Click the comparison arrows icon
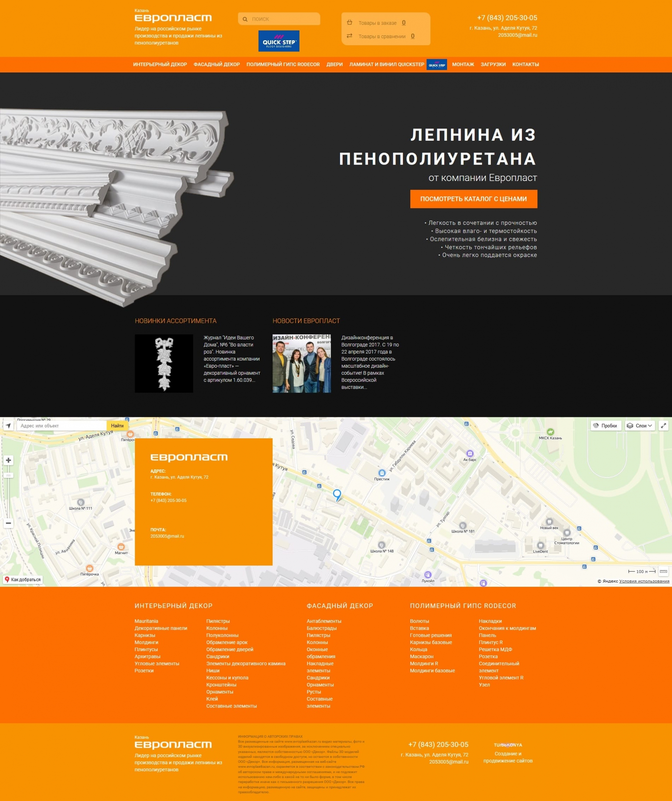This screenshot has width=672, height=801. [349, 36]
